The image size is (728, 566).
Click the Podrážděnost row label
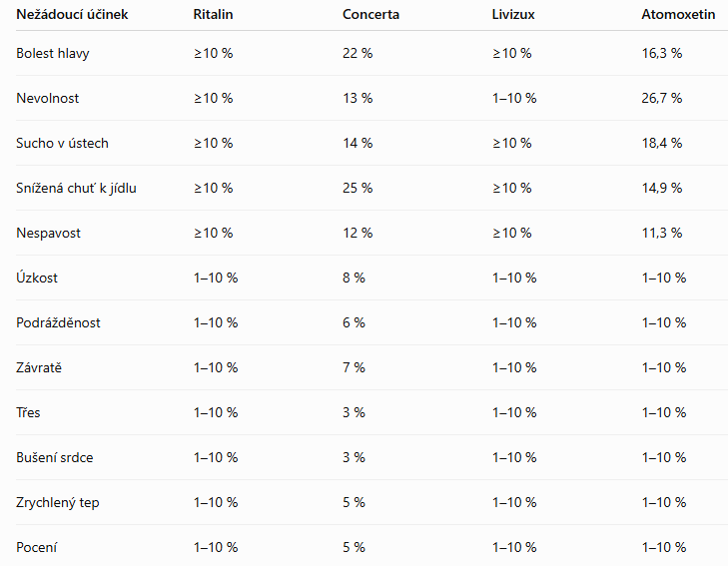[x=58, y=322]
